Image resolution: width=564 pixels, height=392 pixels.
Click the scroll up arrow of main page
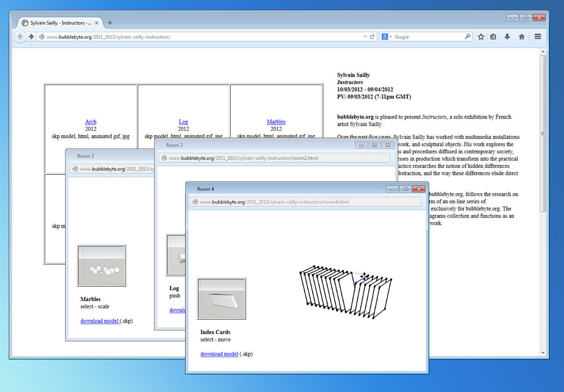pos(543,52)
